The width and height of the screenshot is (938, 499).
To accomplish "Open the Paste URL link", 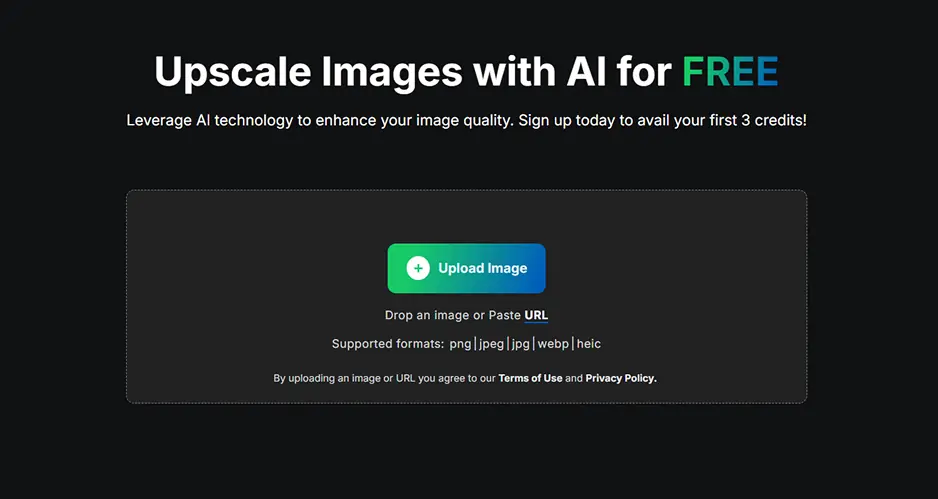I will [x=536, y=315].
